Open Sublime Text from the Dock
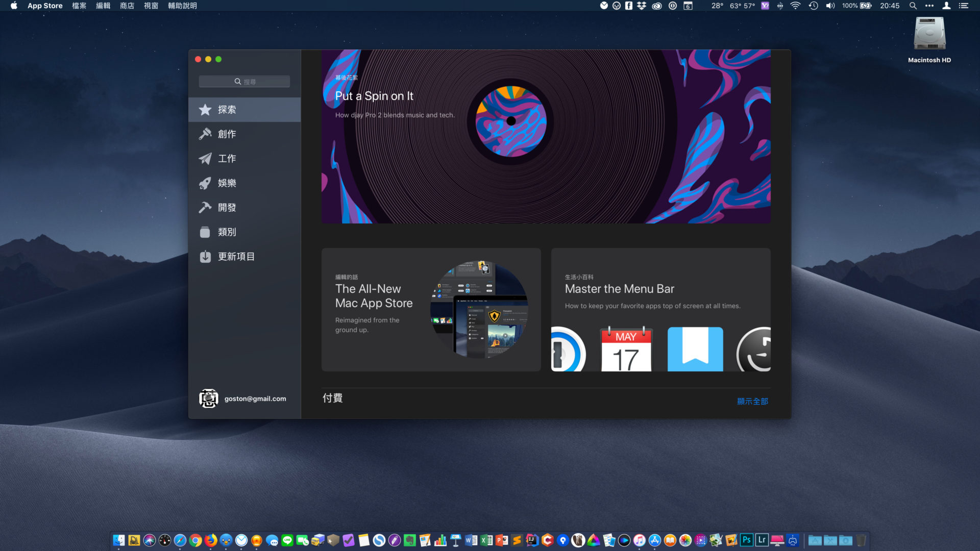This screenshot has width=980, height=551. point(517,540)
